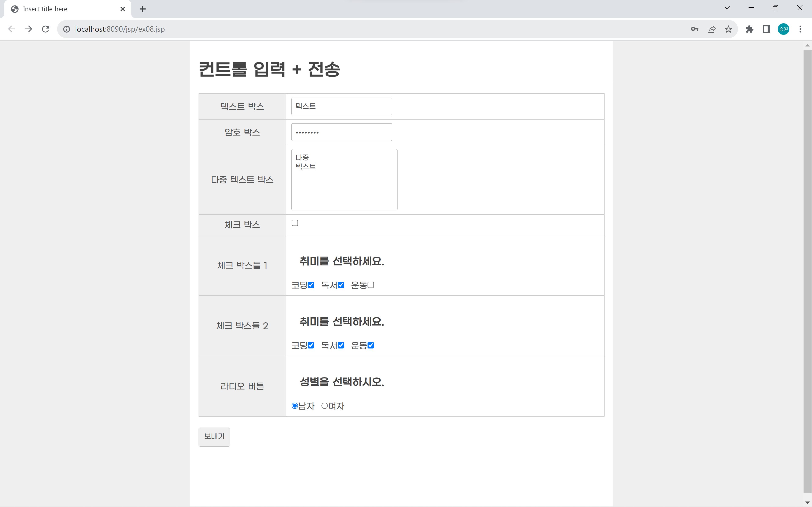Open the Chrome three-dot menu
This screenshot has width=812, height=507.
(800, 29)
